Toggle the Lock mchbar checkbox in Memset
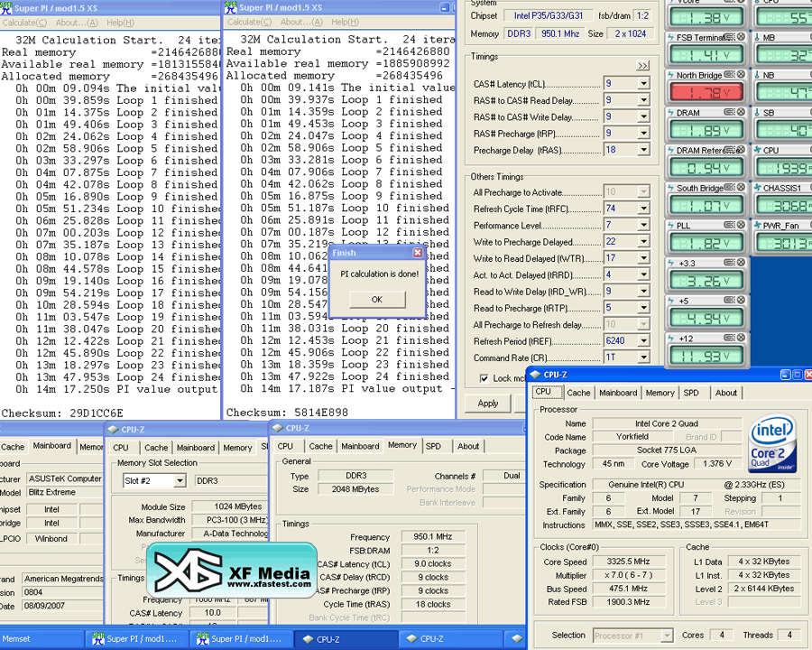This screenshot has height=650, width=812. pyautogui.click(x=484, y=378)
